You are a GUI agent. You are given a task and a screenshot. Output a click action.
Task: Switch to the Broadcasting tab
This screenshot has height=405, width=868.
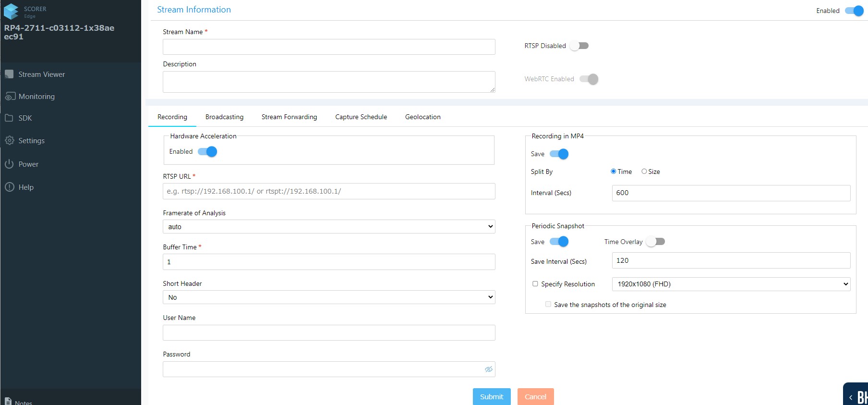(x=224, y=117)
